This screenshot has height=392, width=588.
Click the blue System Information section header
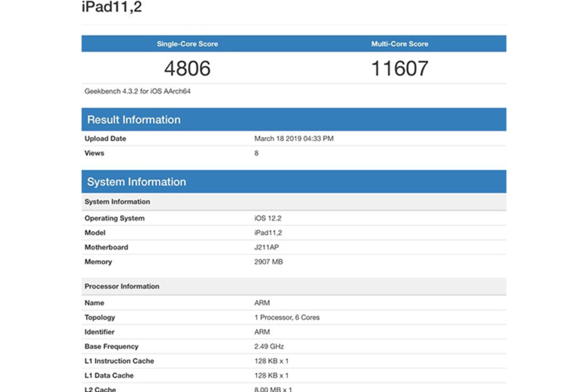point(137,182)
